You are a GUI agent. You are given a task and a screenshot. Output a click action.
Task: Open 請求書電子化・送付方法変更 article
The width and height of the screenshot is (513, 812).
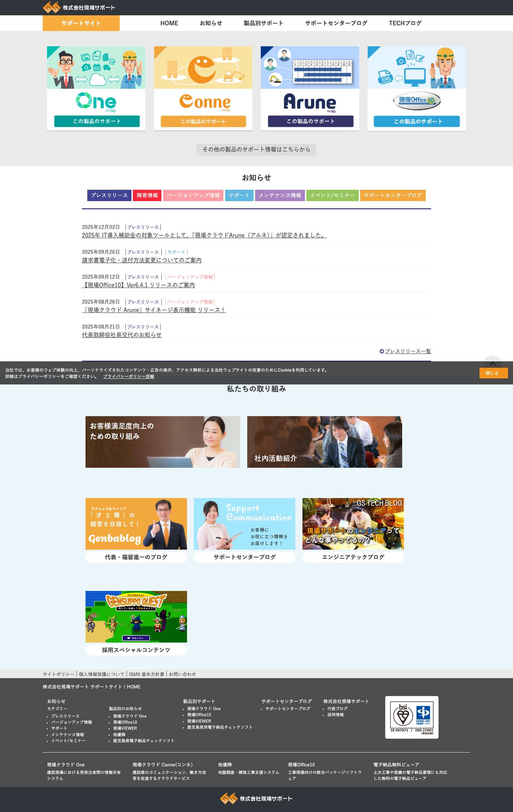[x=142, y=260]
